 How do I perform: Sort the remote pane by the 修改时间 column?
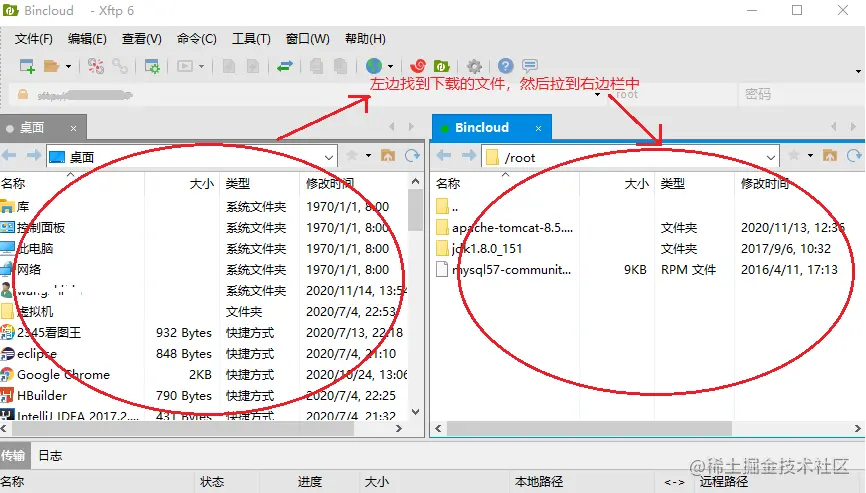(x=799, y=183)
